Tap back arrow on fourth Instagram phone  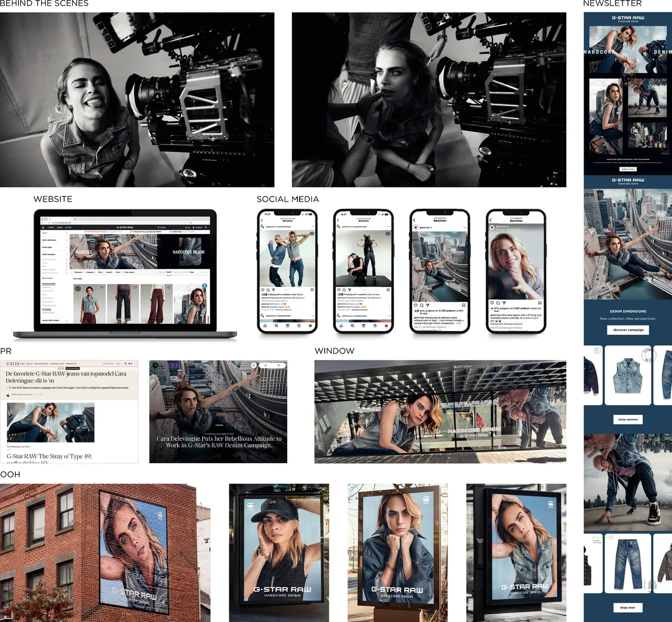click(491, 220)
